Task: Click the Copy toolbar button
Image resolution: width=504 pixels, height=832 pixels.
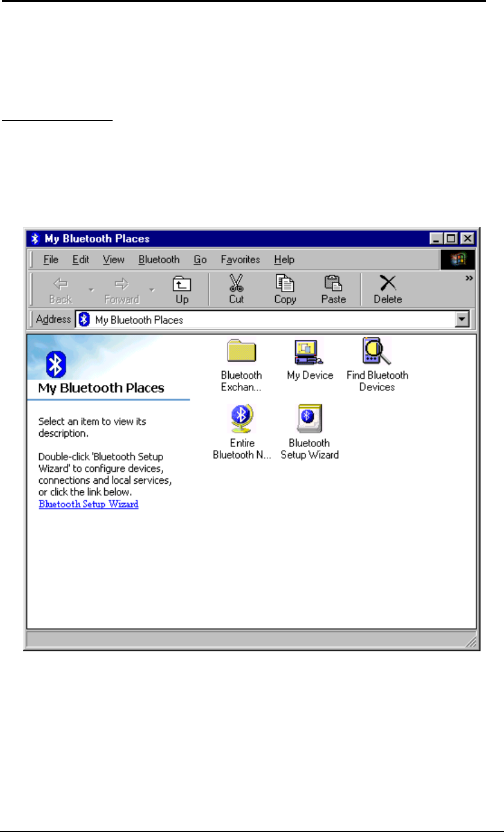Action: (285, 289)
